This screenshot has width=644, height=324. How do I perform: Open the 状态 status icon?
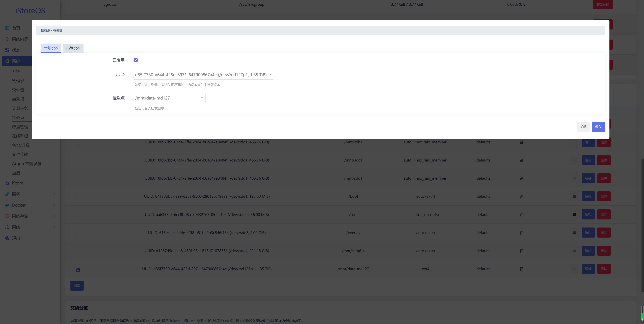7,50
